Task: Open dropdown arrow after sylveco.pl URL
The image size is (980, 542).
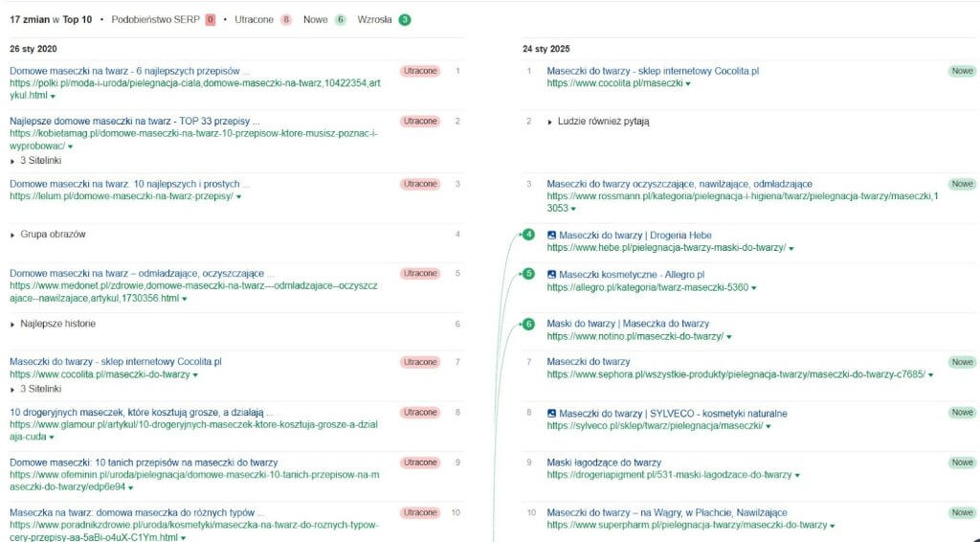Action: 768,427
